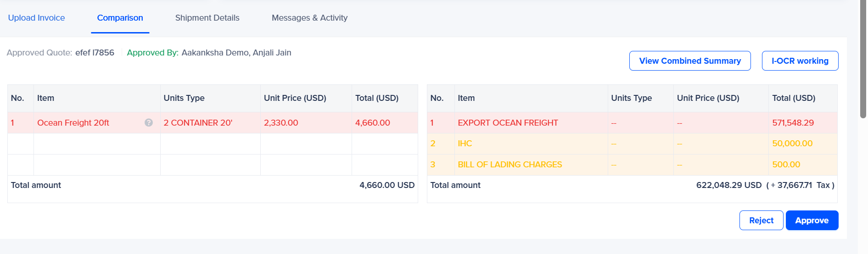Click the help icon beside Ocean Freight 20ft
This screenshot has height=254, width=868.
coord(149,122)
